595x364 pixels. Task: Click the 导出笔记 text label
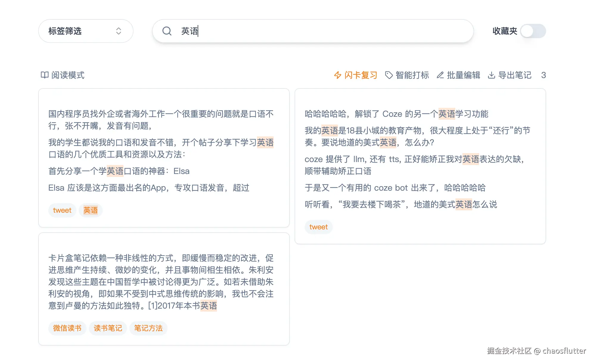pyautogui.click(x=515, y=75)
